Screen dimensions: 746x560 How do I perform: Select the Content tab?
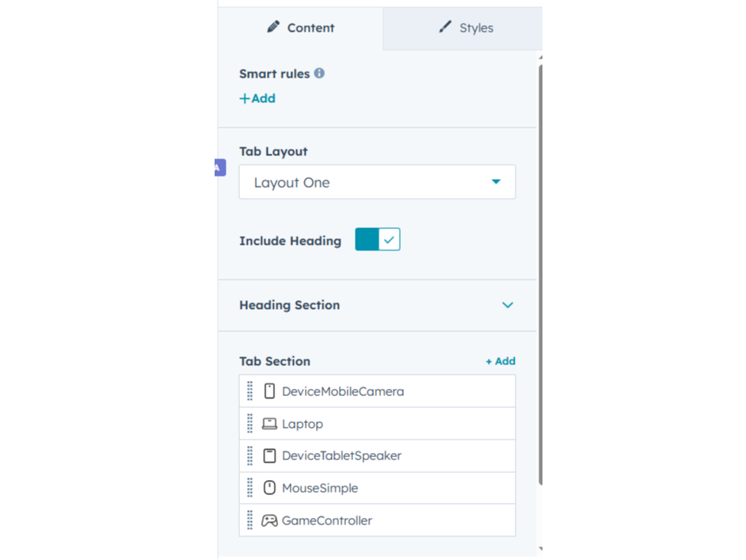tap(301, 28)
